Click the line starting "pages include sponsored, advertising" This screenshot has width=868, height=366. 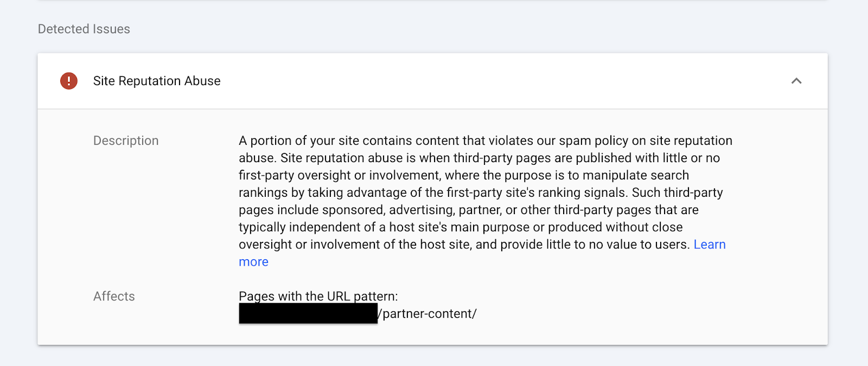click(x=469, y=210)
